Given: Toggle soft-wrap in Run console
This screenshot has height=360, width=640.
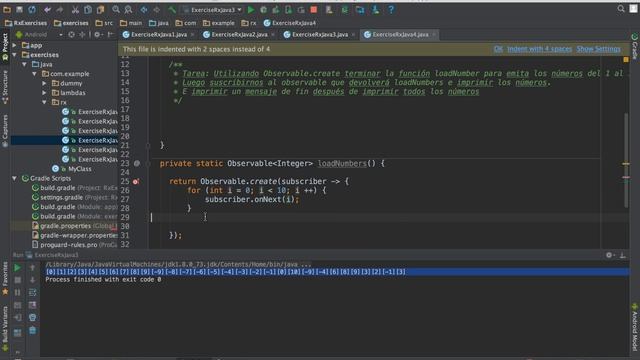Looking at the screenshot, I should pos(32,292).
